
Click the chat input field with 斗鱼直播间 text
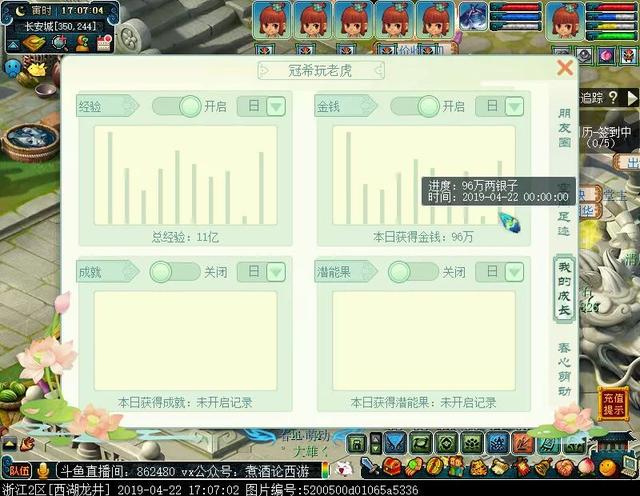pyautogui.click(x=189, y=472)
